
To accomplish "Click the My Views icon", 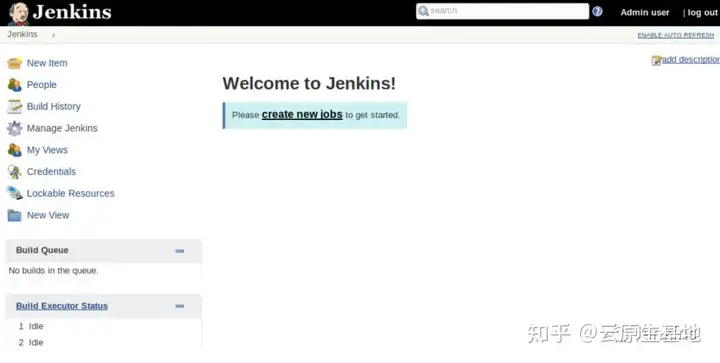I will coord(14,150).
